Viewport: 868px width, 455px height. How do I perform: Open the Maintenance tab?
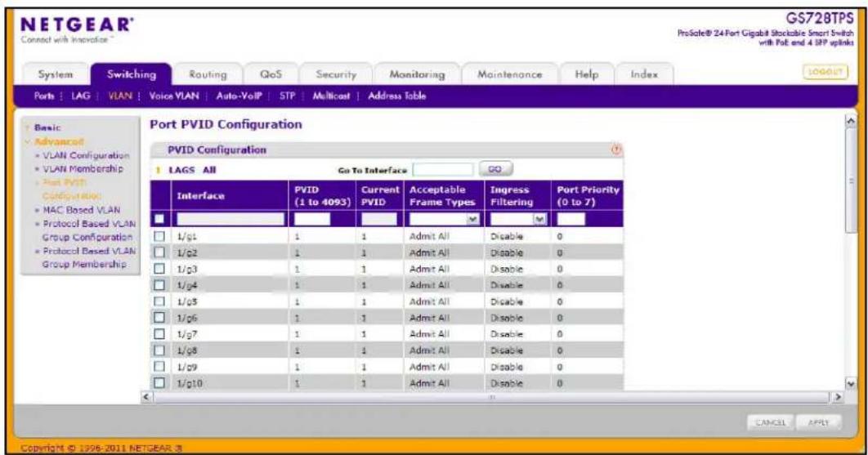click(510, 74)
